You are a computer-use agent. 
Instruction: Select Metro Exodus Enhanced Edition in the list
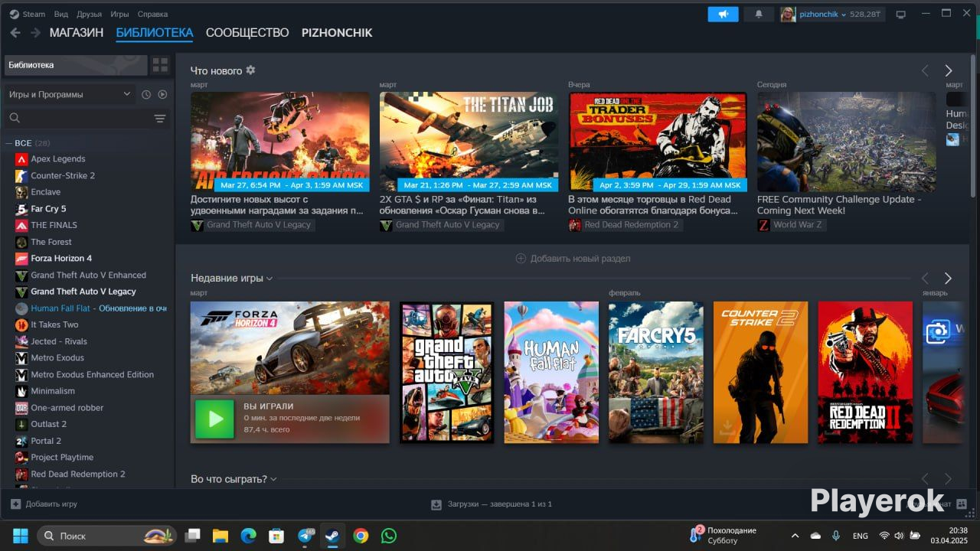coord(93,374)
